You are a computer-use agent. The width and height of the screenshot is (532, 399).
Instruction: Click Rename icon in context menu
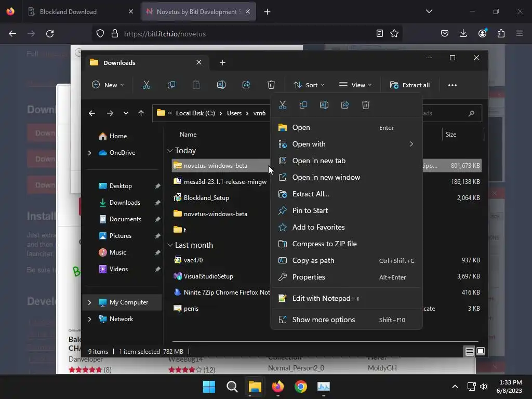(x=324, y=105)
